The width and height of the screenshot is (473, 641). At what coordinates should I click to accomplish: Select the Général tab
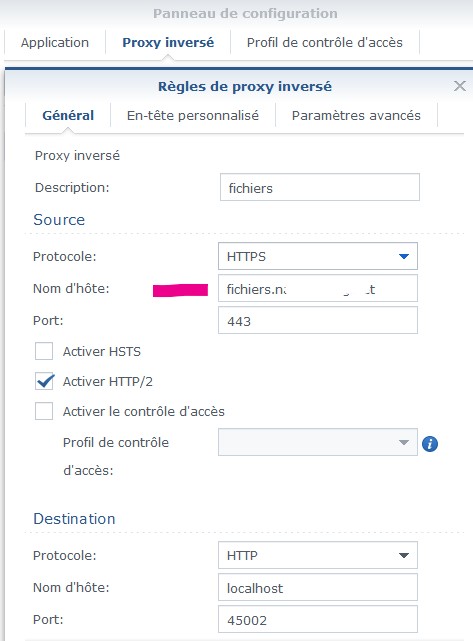(68, 116)
